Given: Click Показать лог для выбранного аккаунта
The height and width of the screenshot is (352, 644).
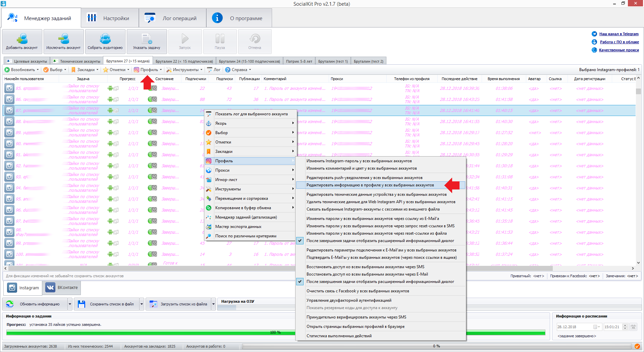Looking at the screenshot, I should coord(251,114).
